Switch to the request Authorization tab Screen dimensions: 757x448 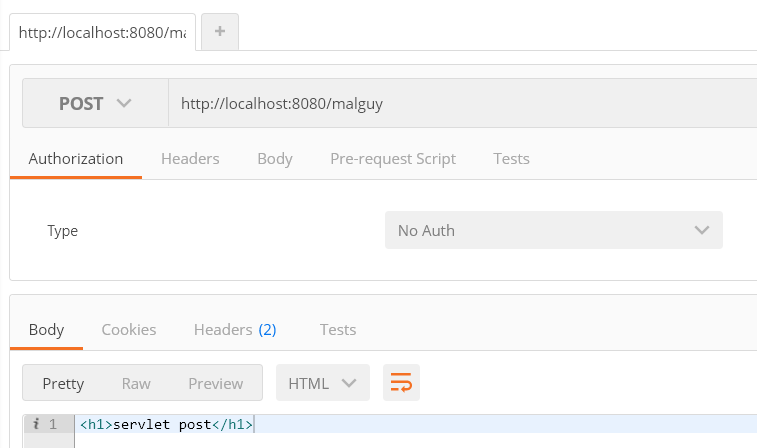tap(76, 158)
